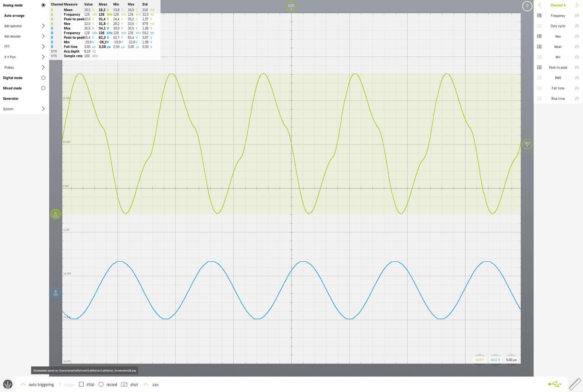Click the shot label

click(134, 385)
